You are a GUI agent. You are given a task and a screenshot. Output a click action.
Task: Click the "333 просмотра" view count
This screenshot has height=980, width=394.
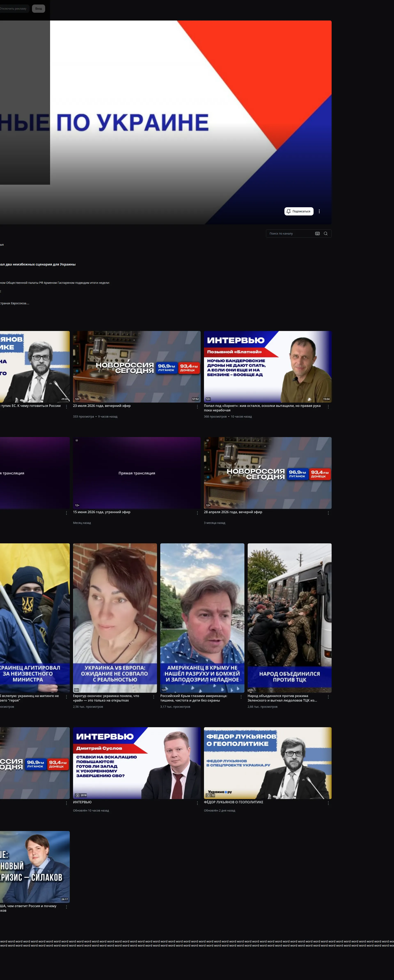(83, 417)
